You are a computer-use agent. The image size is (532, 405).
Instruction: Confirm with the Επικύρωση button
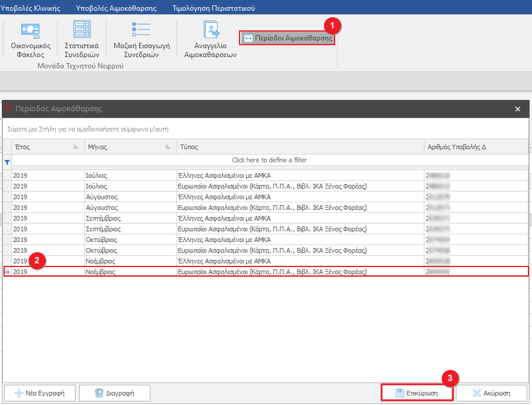(417, 393)
